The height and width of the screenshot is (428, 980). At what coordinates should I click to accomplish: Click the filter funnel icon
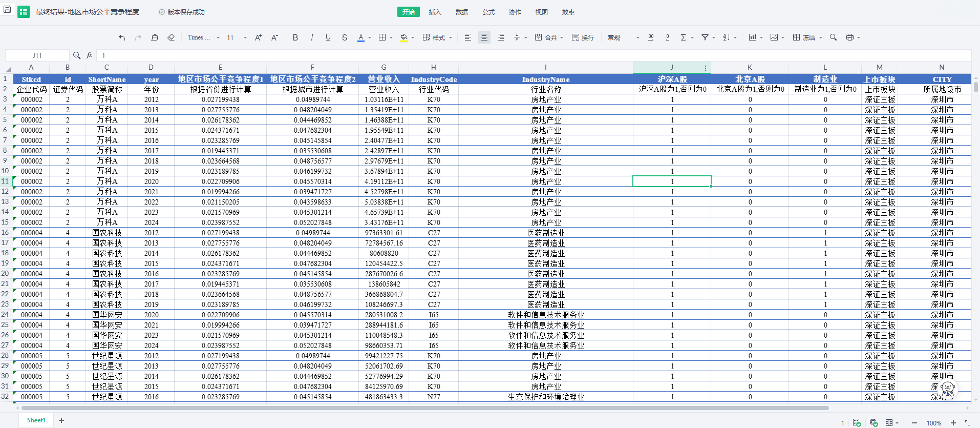click(705, 37)
